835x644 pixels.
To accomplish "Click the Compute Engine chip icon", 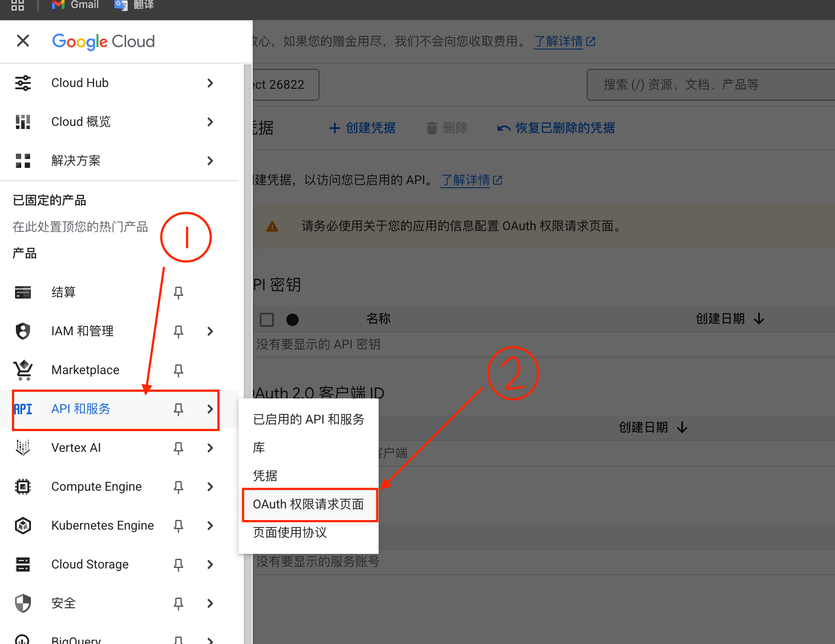I will (x=23, y=487).
